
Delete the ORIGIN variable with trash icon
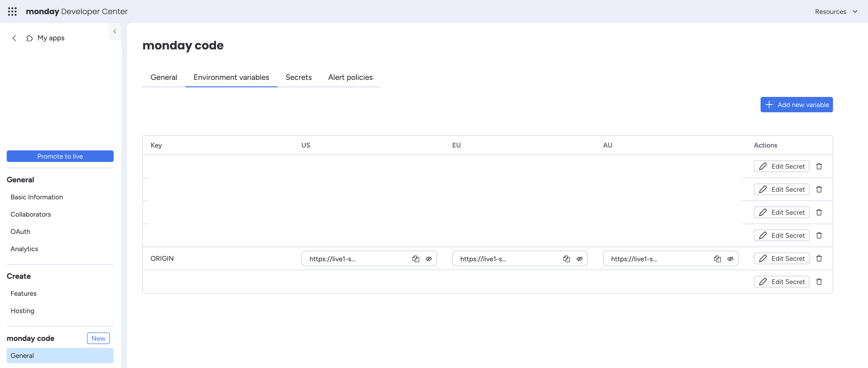[819, 258]
